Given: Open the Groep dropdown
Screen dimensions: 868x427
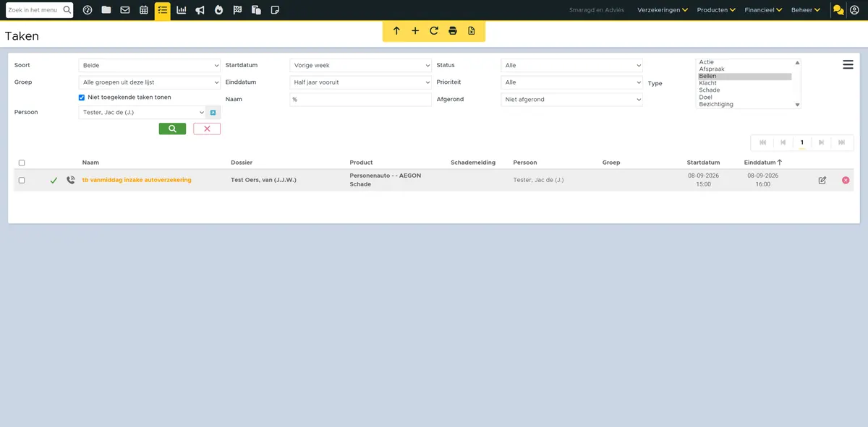Looking at the screenshot, I should [149, 82].
